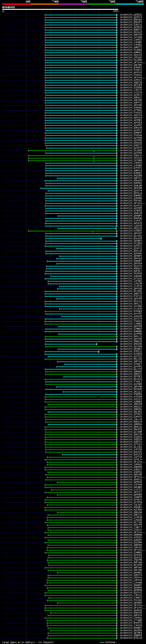146x644 pixels.
Task: Click the white query sequence bar
Action: pos(60,10)
